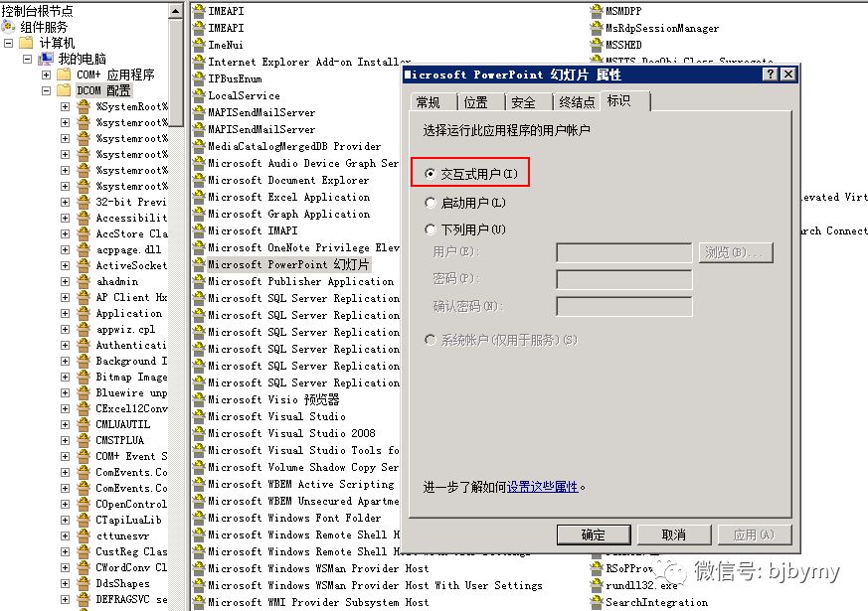This screenshot has width=868, height=611.
Task: Select the 交互式用户 radio button
Action: 430,174
